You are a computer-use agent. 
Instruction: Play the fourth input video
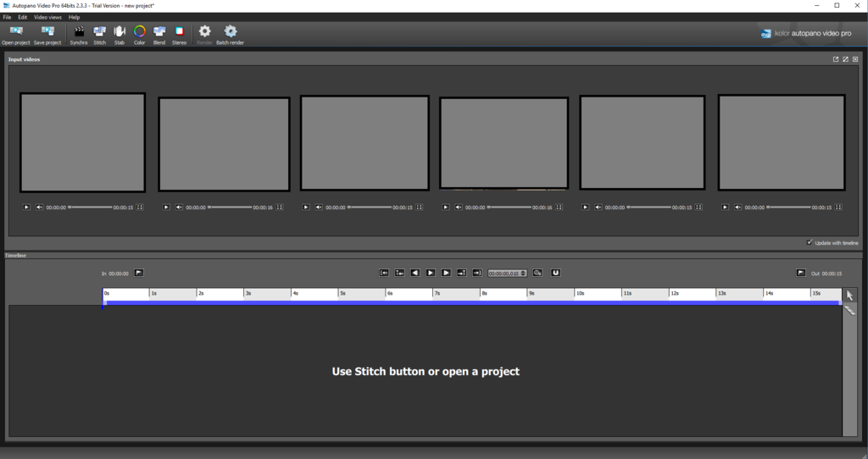coord(446,207)
